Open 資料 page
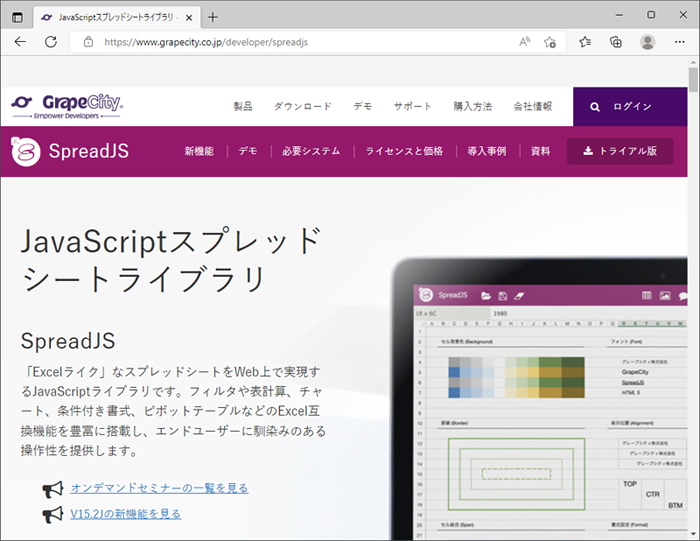Image resolution: width=700 pixels, height=541 pixels. coord(540,151)
